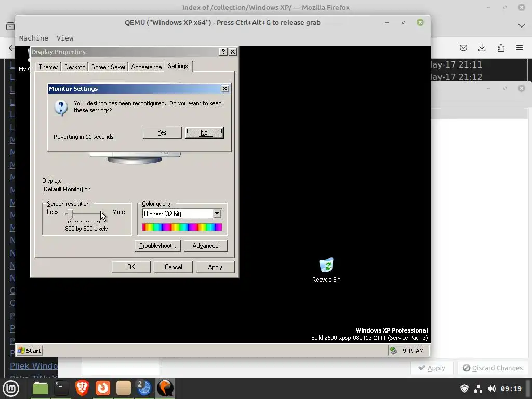Open the QEMU View menu
The width and height of the screenshot is (532, 399).
[65, 38]
